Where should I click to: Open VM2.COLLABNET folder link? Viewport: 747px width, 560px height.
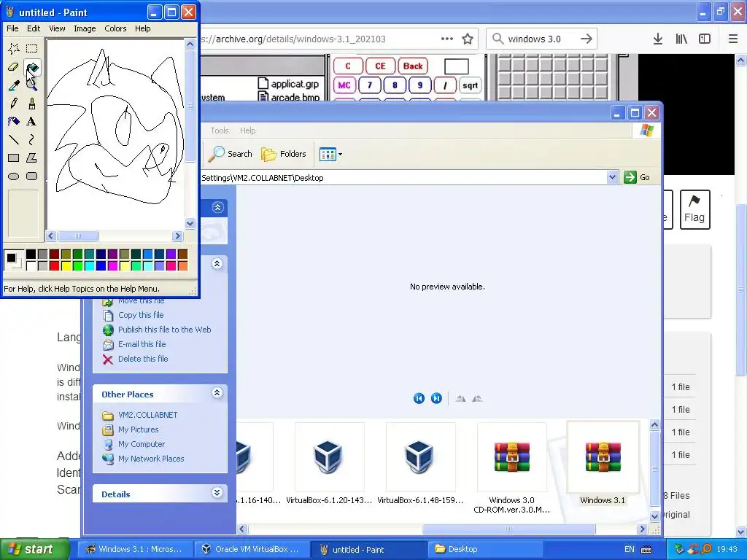(x=147, y=415)
